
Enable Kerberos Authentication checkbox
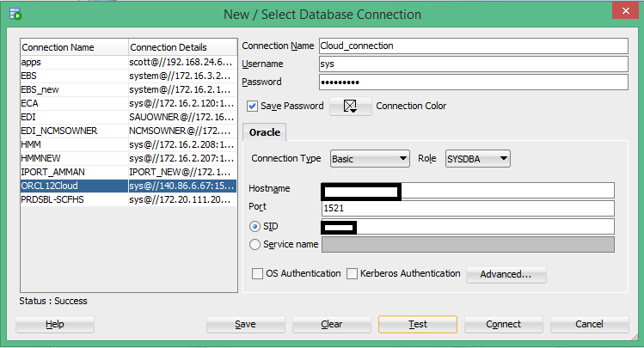pos(352,274)
